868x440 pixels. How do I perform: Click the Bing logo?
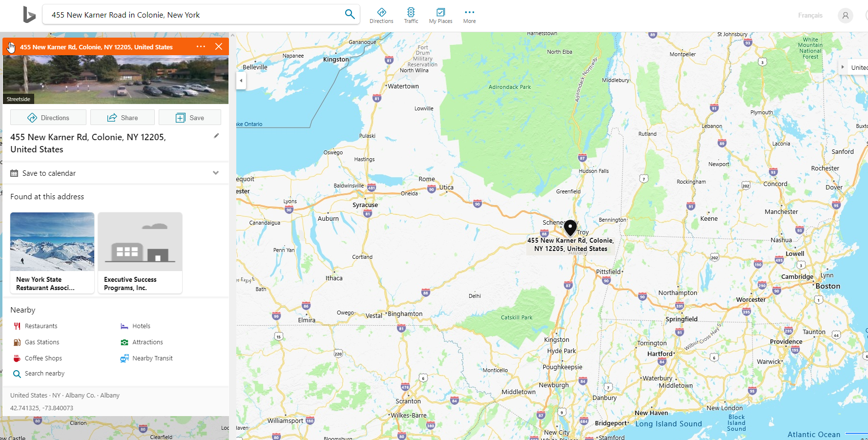(x=29, y=15)
